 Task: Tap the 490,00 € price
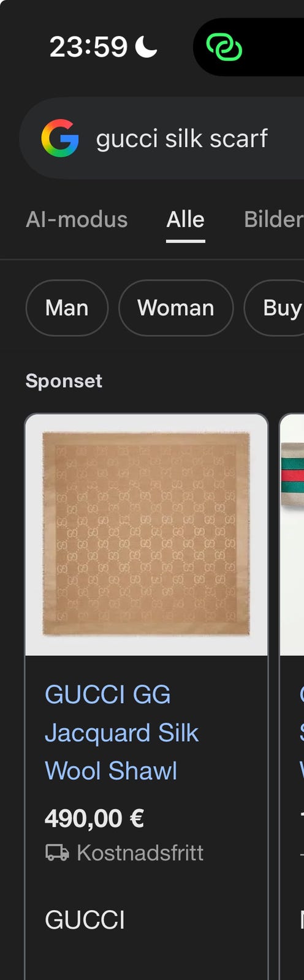click(94, 818)
